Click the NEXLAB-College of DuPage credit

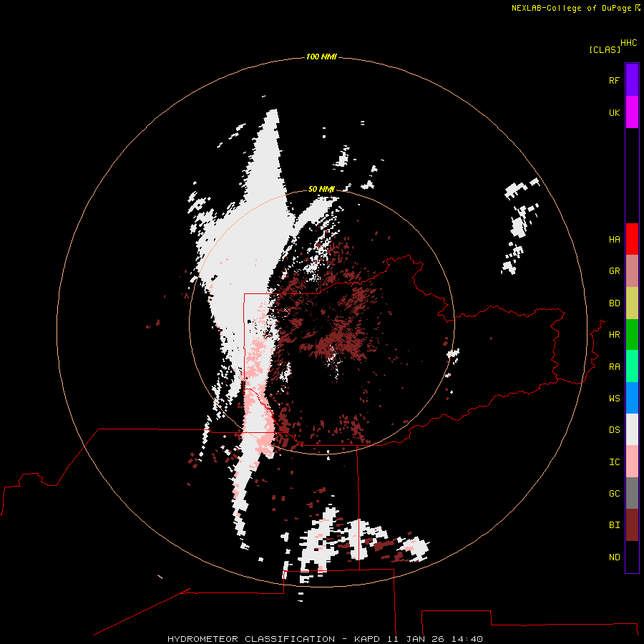[x=571, y=8]
